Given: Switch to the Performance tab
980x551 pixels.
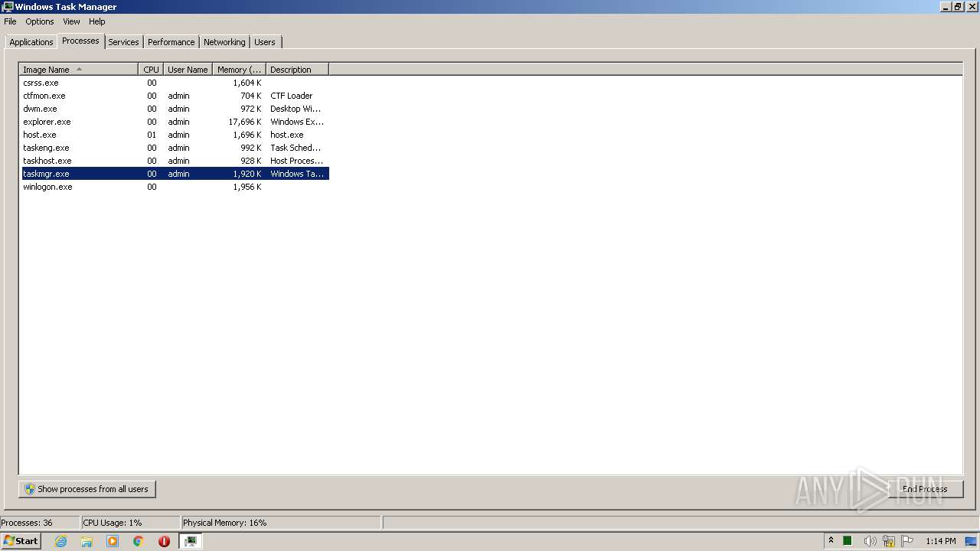Looking at the screenshot, I should tap(171, 42).
